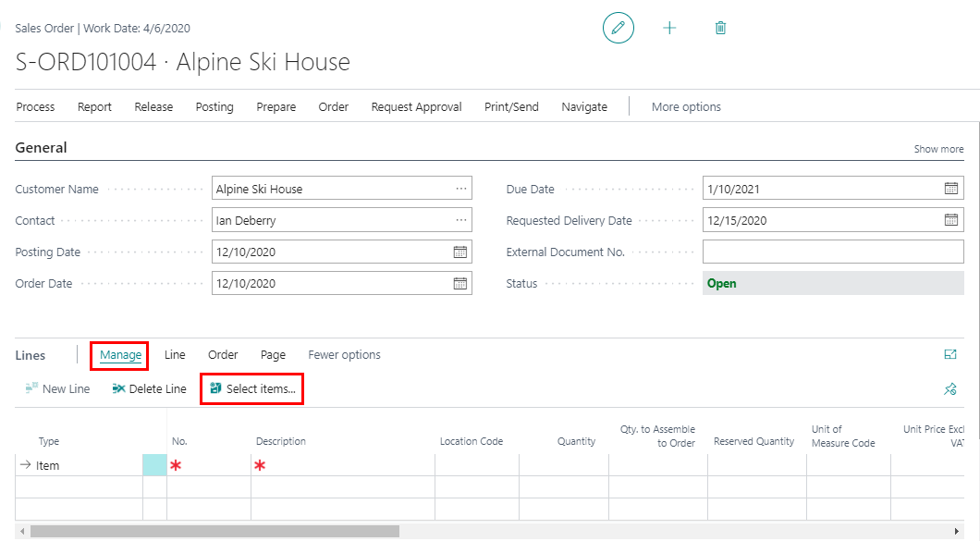The image size is (980, 541).
Task: Select the Order tab in Lines
Action: click(x=223, y=354)
